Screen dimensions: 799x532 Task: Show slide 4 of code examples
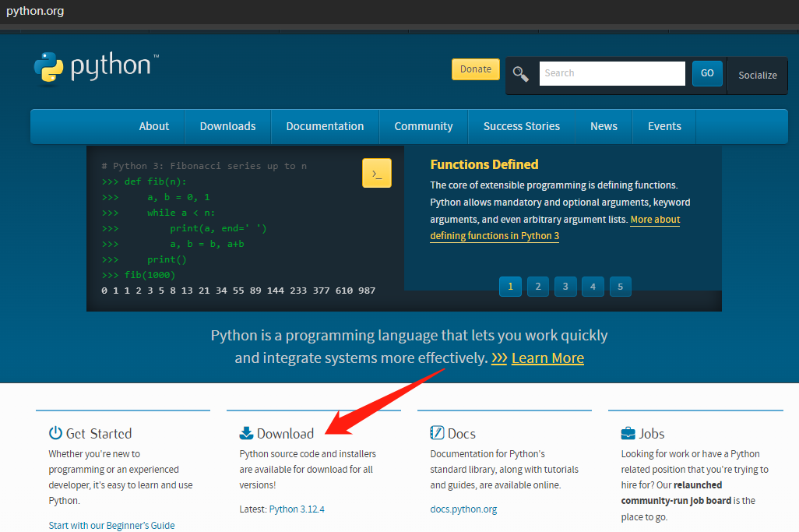click(x=593, y=287)
